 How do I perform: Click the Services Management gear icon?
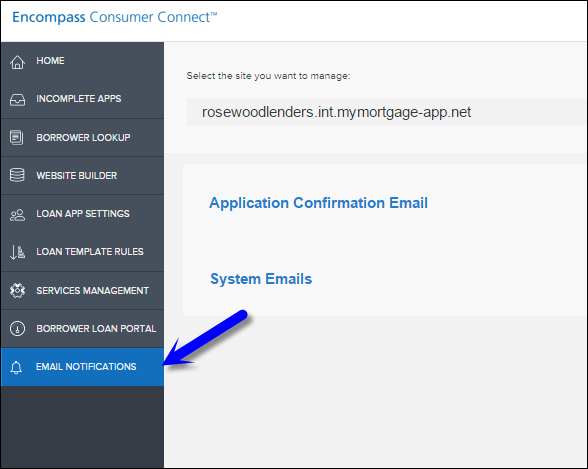[17, 291]
